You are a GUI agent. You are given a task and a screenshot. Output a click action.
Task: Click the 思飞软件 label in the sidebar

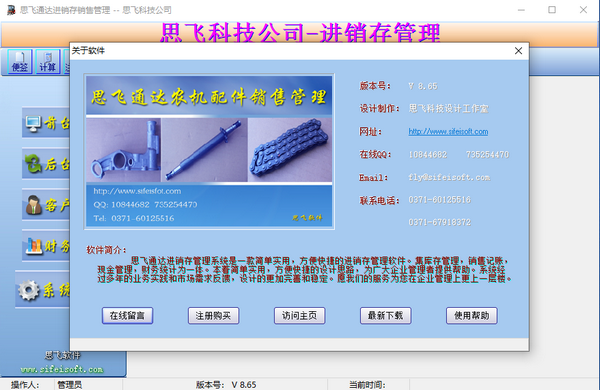[x=63, y=356]
